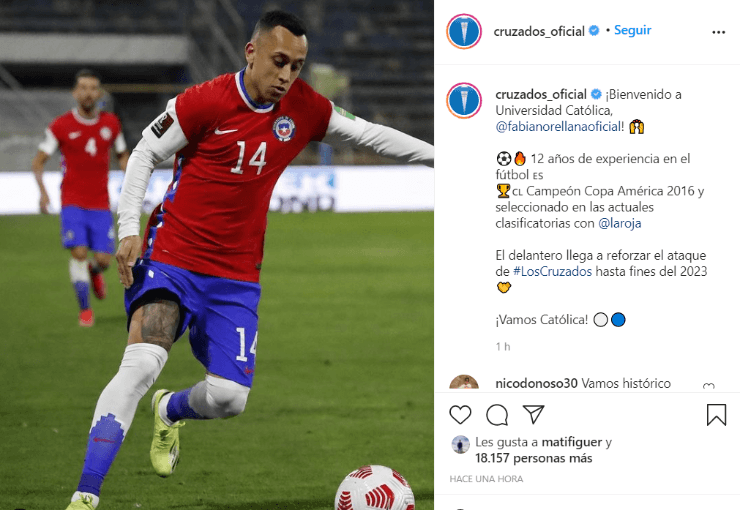
Task: Open the three-dot more options menu
Action: 718,32
